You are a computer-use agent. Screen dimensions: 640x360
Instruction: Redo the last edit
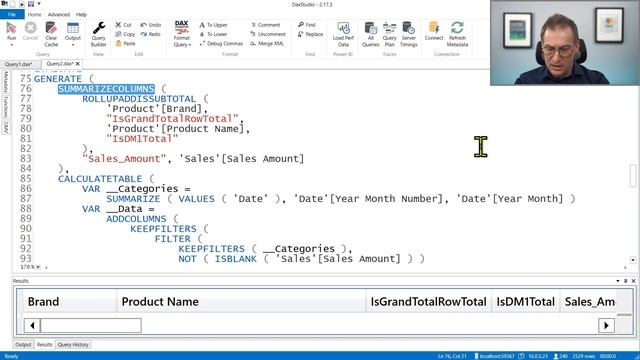coord(151,34)
